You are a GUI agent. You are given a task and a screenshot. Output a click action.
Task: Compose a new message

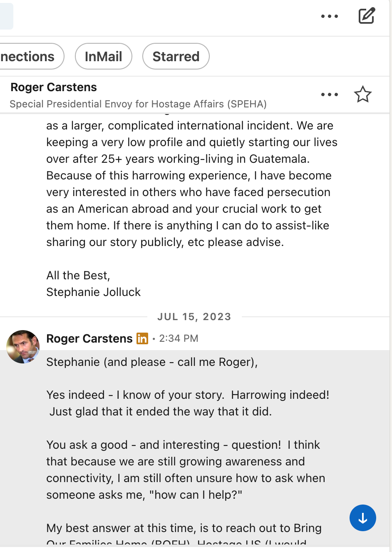point(367,16)
